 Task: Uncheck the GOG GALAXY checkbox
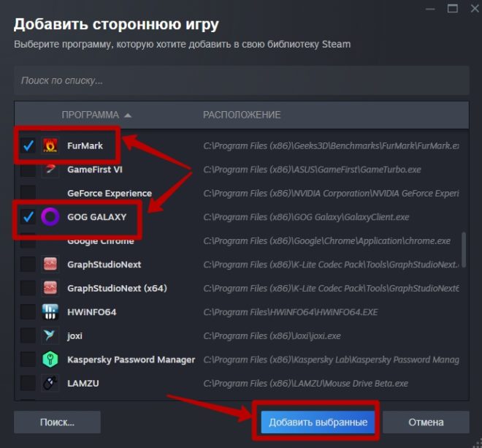point(28,217)
